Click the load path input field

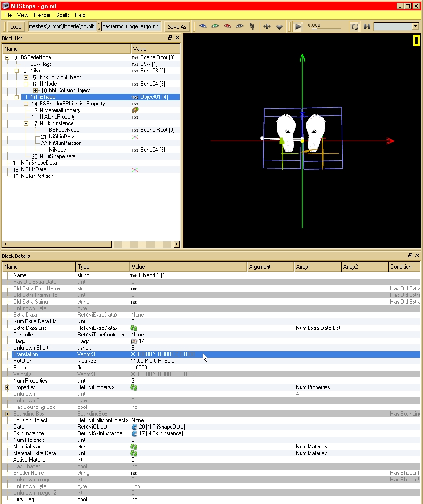[62, 26]
